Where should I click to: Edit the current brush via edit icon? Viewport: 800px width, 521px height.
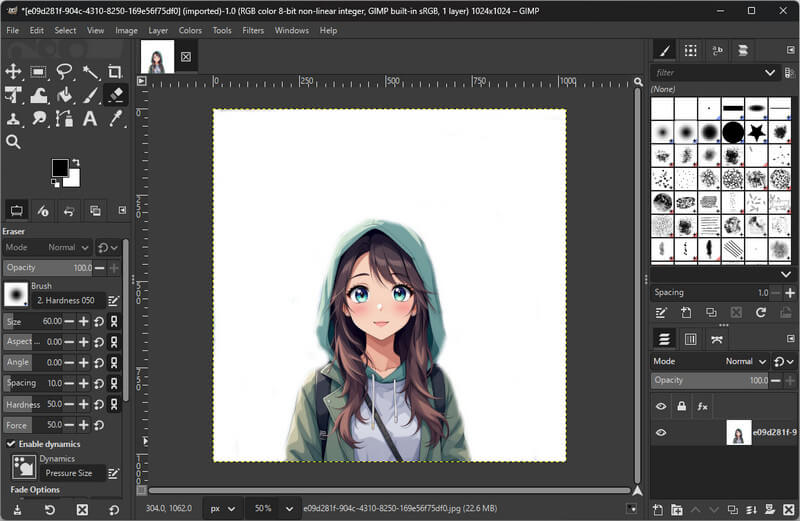113,301
